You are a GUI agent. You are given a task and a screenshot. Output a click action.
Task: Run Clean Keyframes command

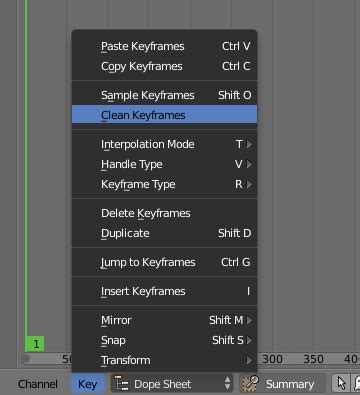pyautogui.click(x=164, y=115)
